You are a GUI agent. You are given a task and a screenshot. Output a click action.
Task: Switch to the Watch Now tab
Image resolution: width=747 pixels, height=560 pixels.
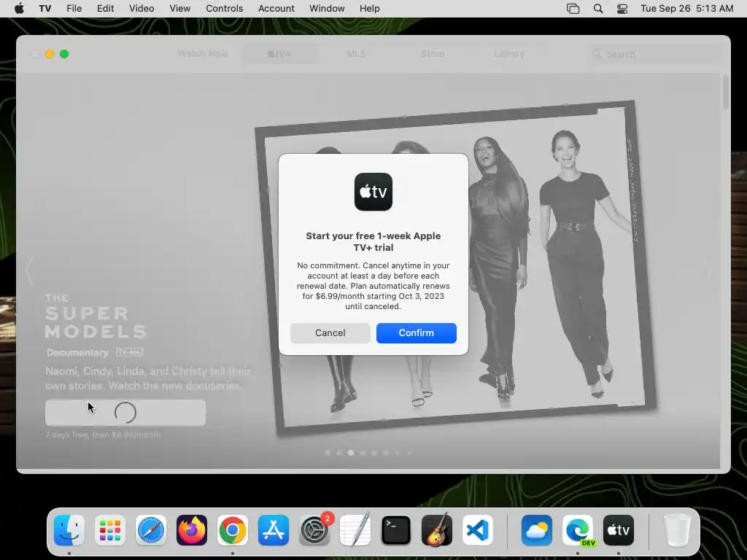[203, 54]
